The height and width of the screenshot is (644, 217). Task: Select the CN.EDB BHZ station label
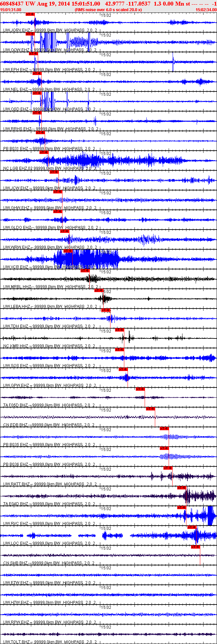pos(15,425)
